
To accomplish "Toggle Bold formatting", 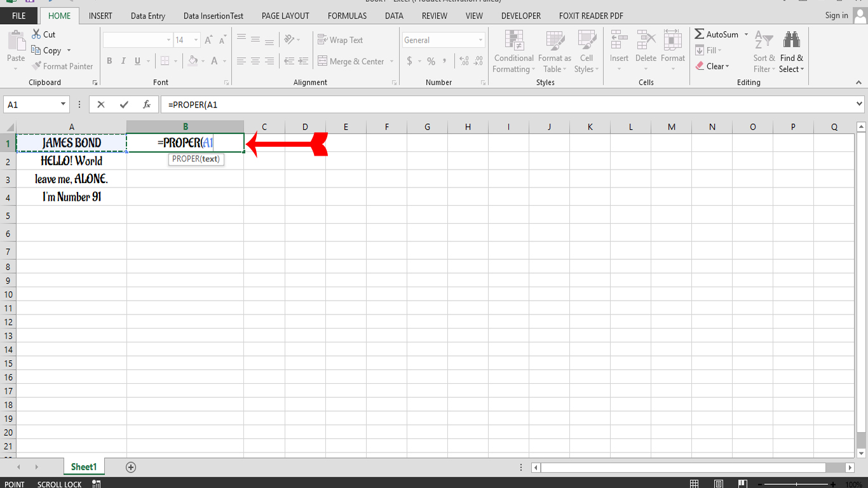I will [109, 61].
